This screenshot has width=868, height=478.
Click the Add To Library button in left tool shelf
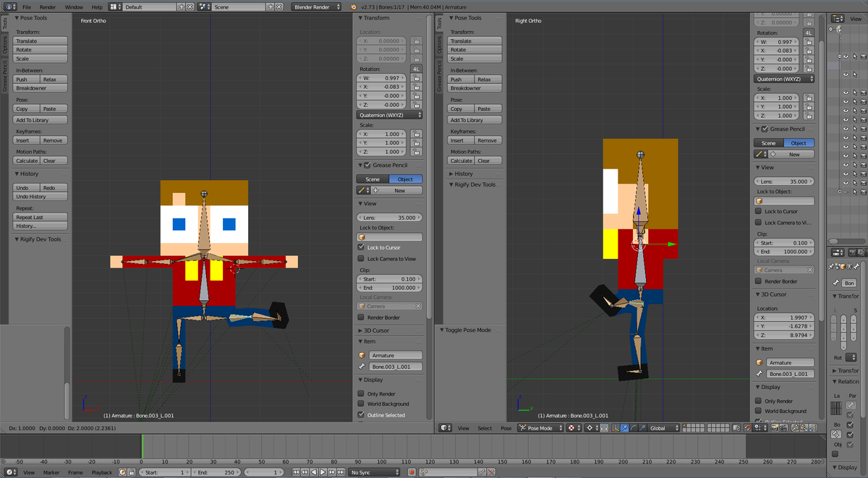41,120
